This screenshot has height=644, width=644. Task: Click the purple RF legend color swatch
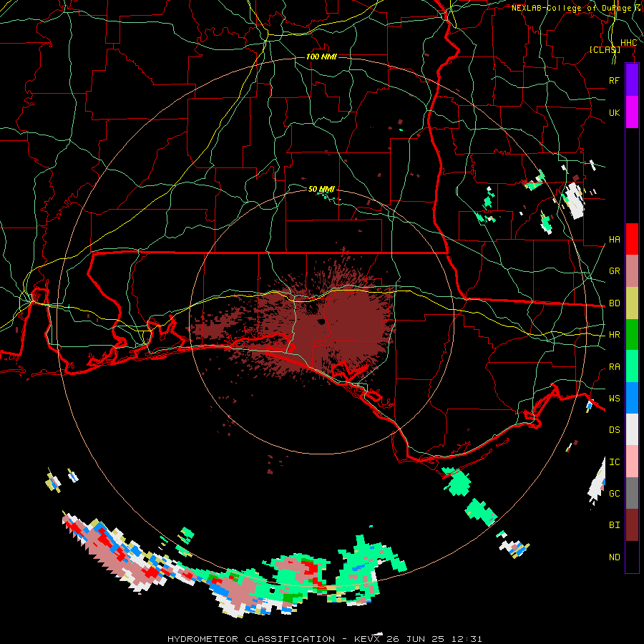coord(632,80)
